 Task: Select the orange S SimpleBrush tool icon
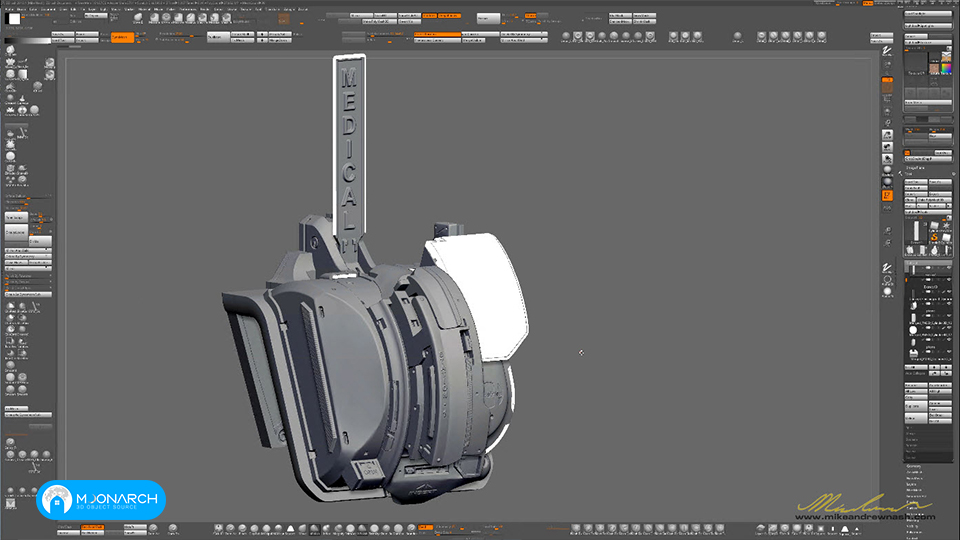[936, 238]
